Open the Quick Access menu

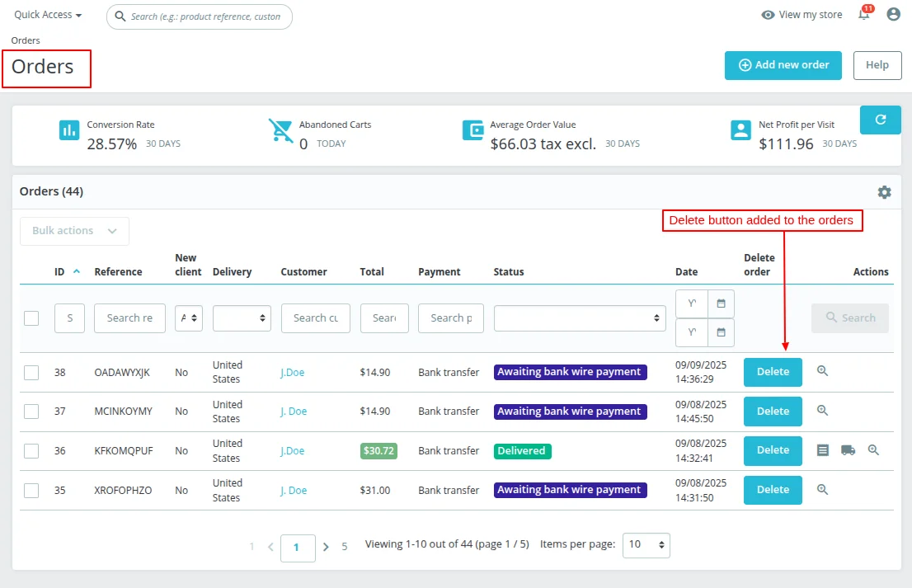pyautogui.click(x=48, y=15)
